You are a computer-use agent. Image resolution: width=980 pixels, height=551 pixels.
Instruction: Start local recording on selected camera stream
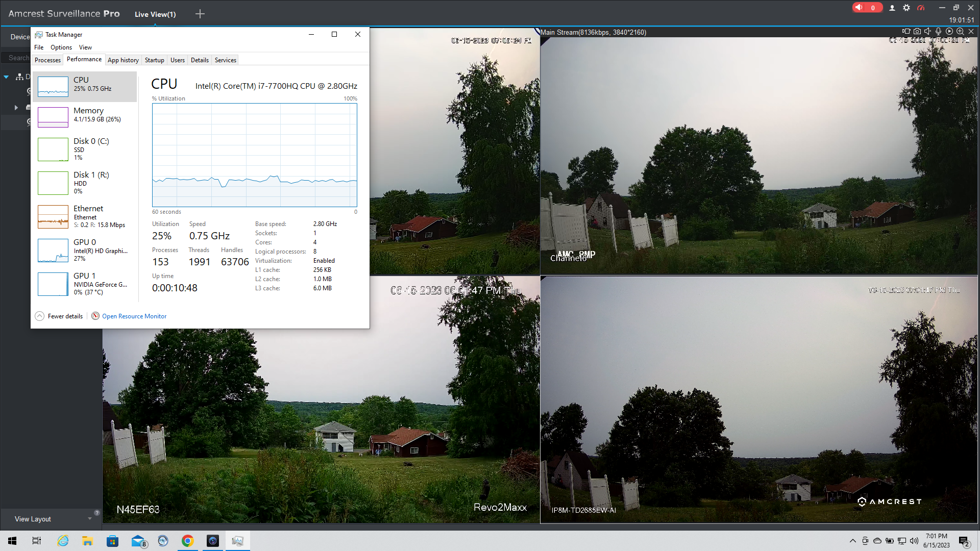point(906,32)
